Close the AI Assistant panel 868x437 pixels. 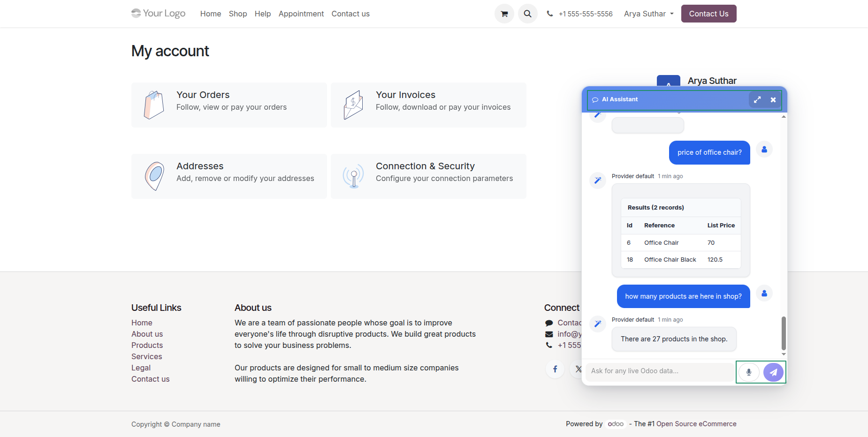(x=773, y=99)
